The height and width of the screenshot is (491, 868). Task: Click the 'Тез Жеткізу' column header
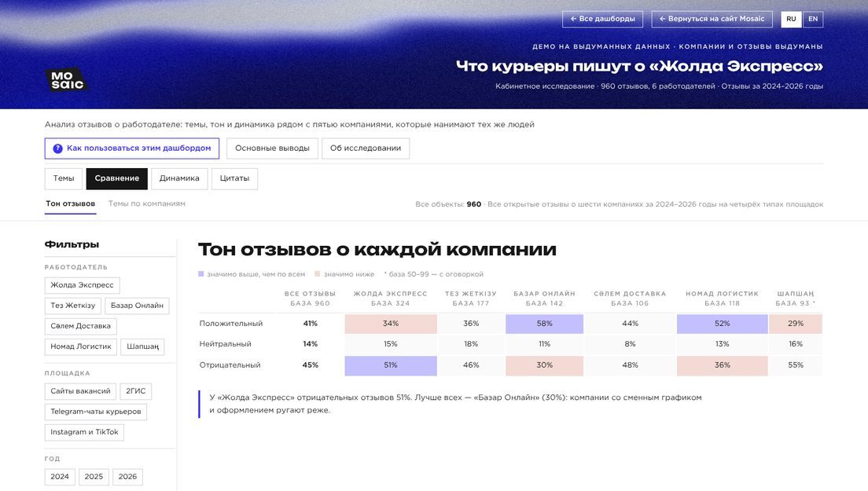pyautogui.click(x=470, y=299)
